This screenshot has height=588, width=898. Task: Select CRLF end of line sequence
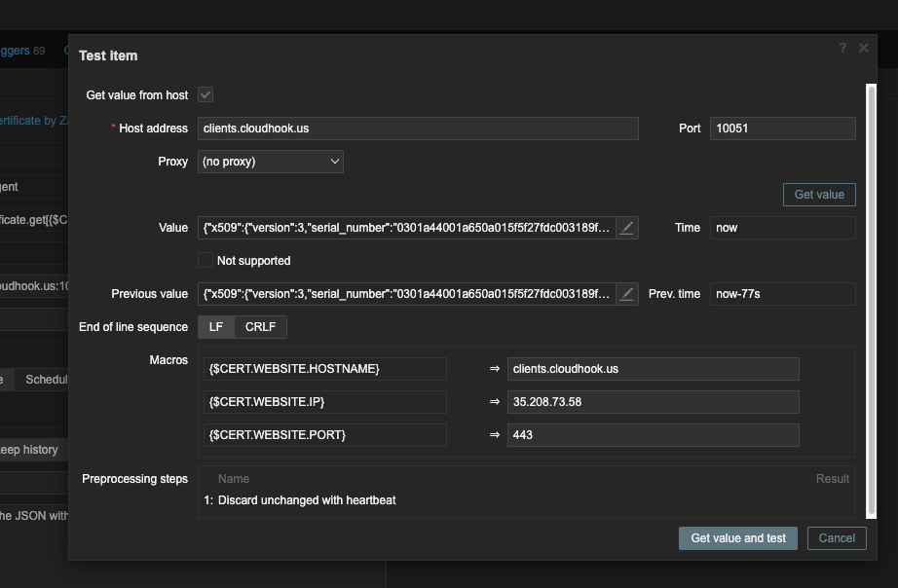pyautogui.click(x=260, y=327)
